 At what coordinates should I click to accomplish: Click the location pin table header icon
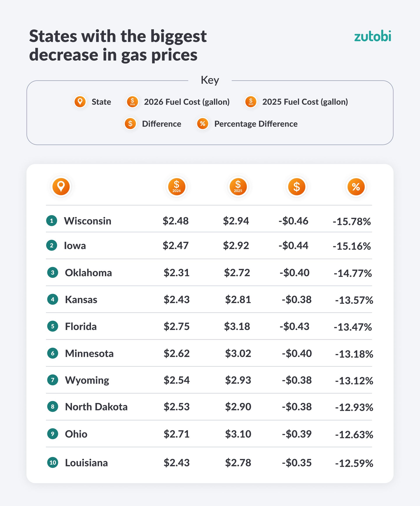click(61, 187)
